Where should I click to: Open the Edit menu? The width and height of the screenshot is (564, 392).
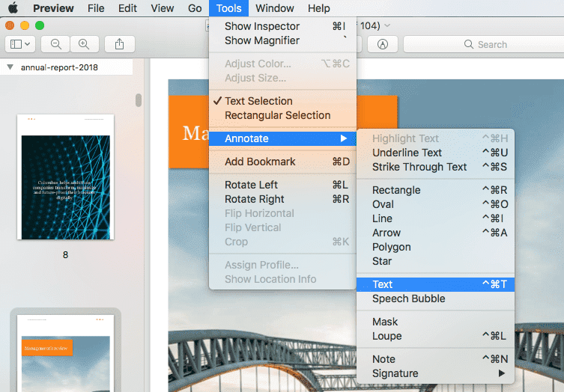point(127,8)
